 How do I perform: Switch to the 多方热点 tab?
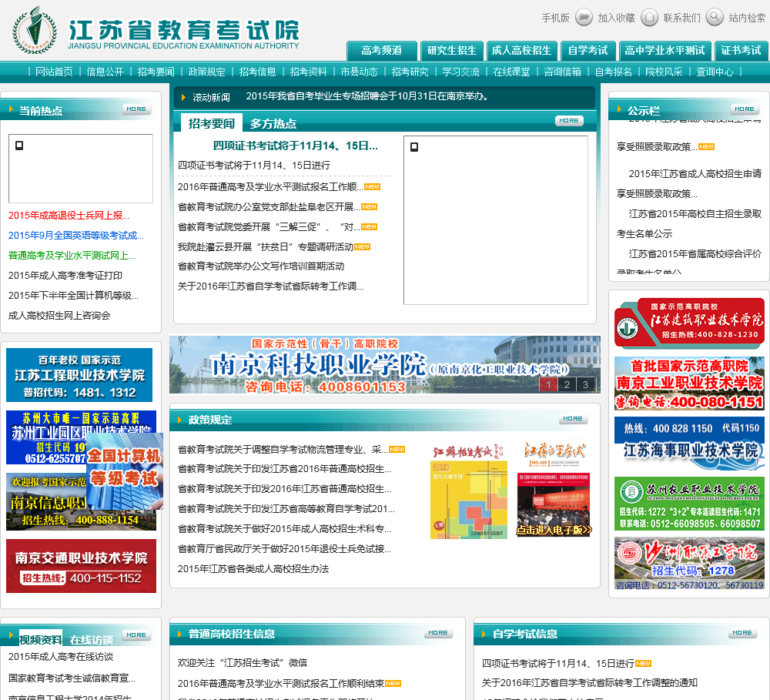point(273,123)
